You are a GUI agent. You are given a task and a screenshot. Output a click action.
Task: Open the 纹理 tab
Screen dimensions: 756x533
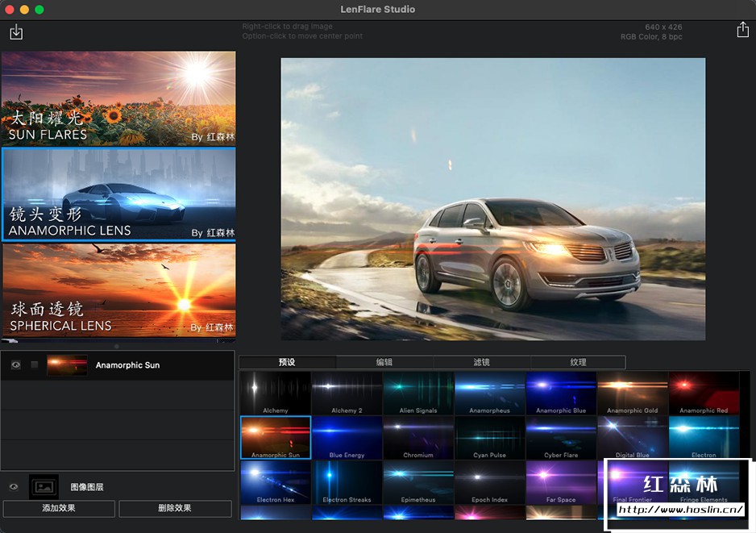point(578,363)
